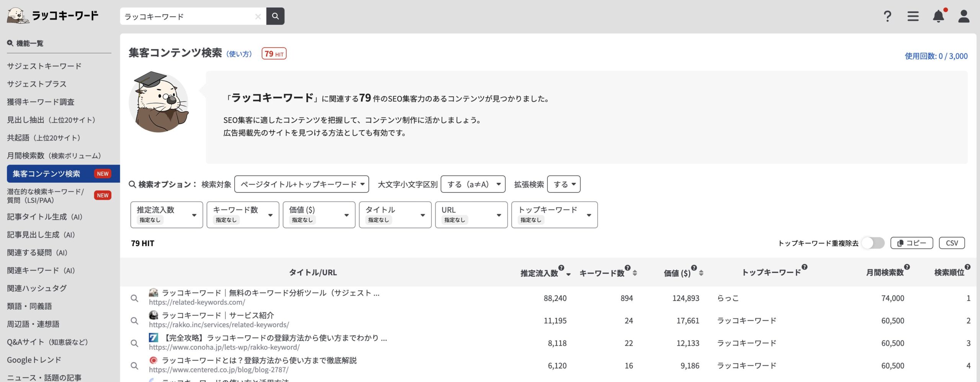The width and height of the screenshot is (980, 382).
Task: Click 類語・同義語 in sidebar
Action: [29, 306]
